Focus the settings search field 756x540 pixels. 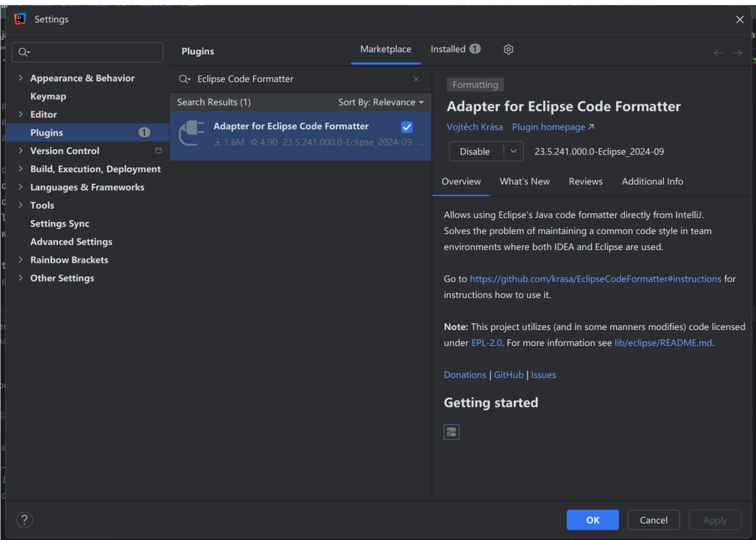pyautogui.click(x=88, y=52)
